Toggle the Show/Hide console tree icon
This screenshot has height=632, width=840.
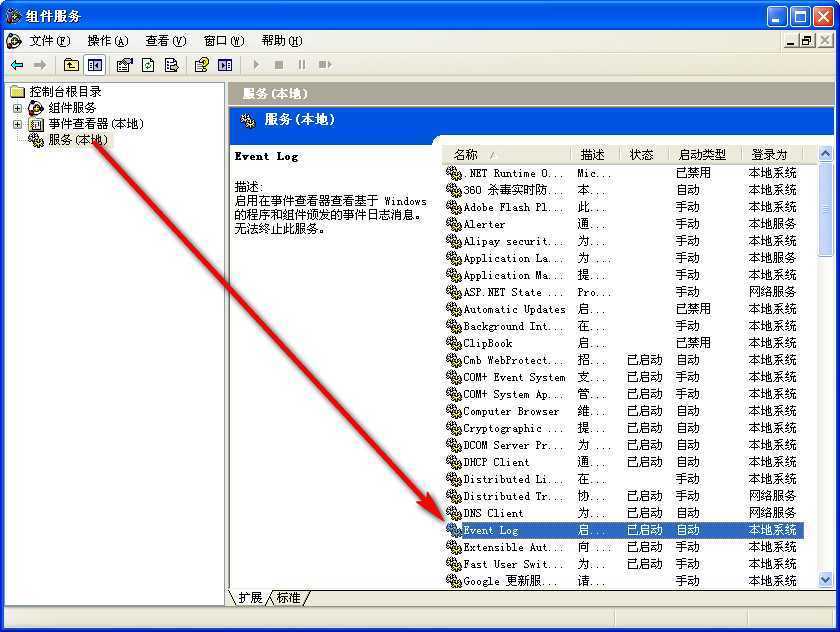pos(95,65)
